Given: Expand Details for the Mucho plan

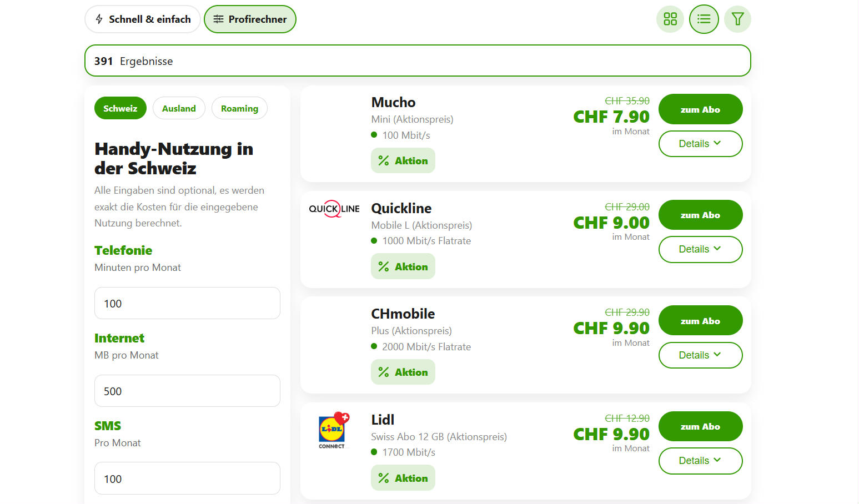Looking at the screenshot, I should pyautogui.click(x=700, y=144).
